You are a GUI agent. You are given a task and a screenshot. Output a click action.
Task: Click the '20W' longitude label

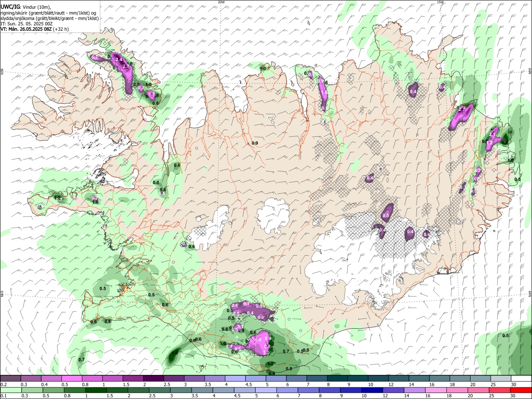[221, 2]
